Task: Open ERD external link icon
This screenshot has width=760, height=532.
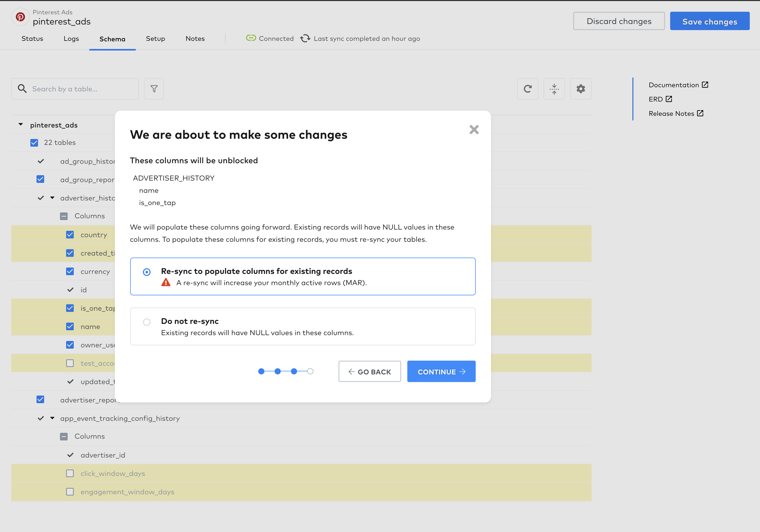Action: pos(669,99)
